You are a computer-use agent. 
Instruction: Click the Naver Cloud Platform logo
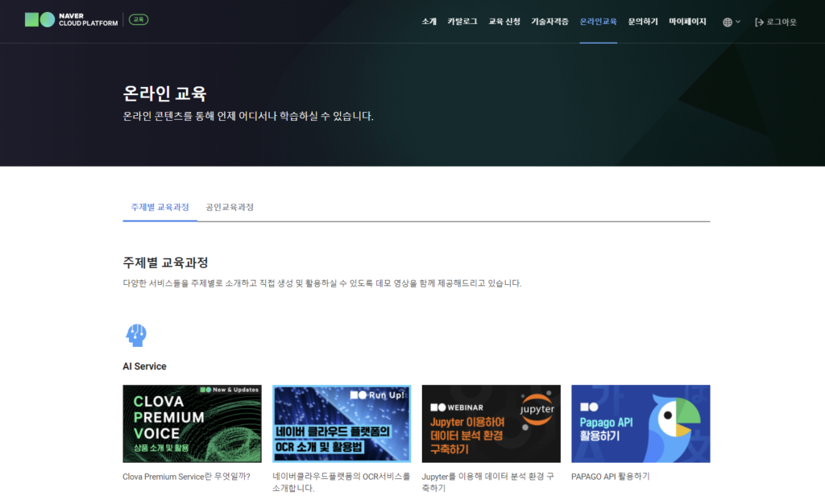(71, 20)
